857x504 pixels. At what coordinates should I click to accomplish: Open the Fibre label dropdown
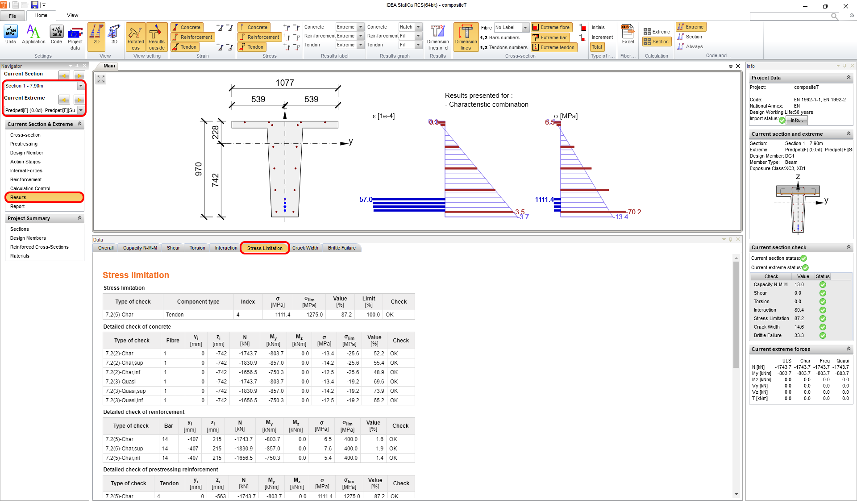pos(525,27)
